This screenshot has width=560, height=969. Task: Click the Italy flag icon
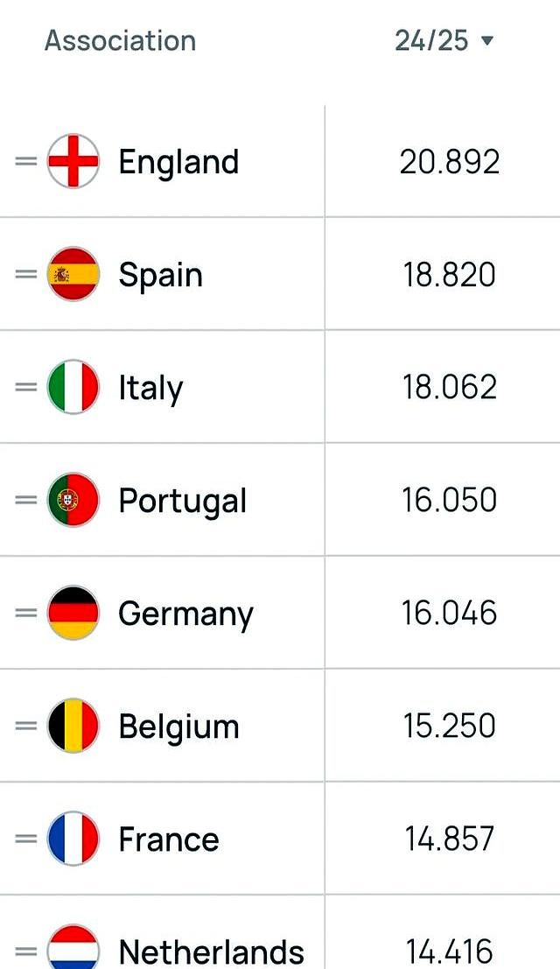coord(73,387)
